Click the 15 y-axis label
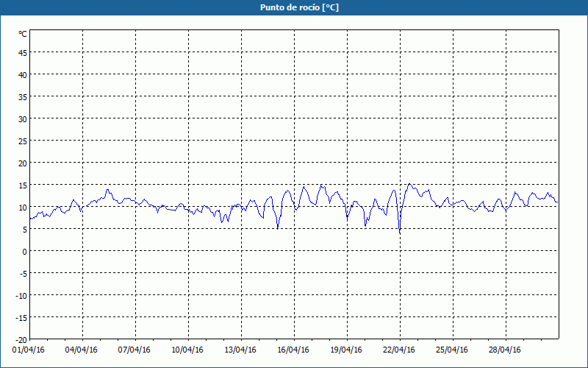 [x=23, y=185]
